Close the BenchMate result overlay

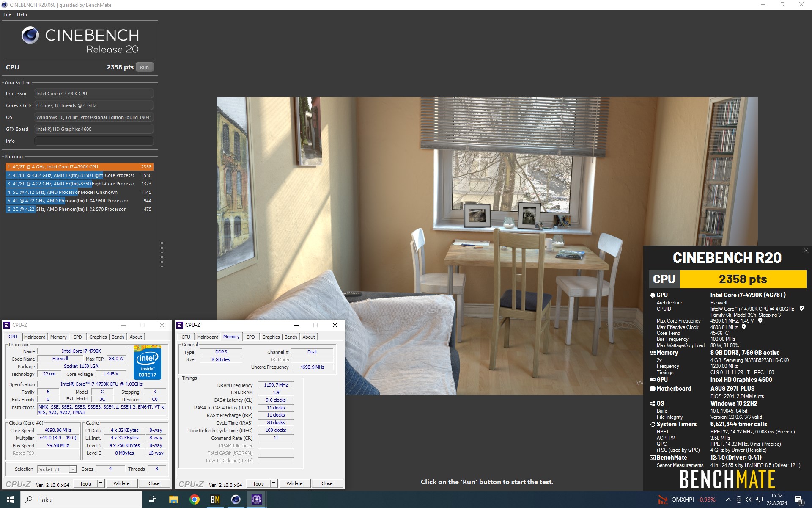coord(806,251)
